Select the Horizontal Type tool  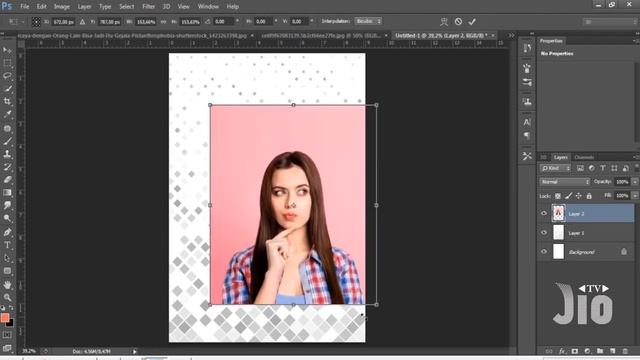tap(7, 245)
